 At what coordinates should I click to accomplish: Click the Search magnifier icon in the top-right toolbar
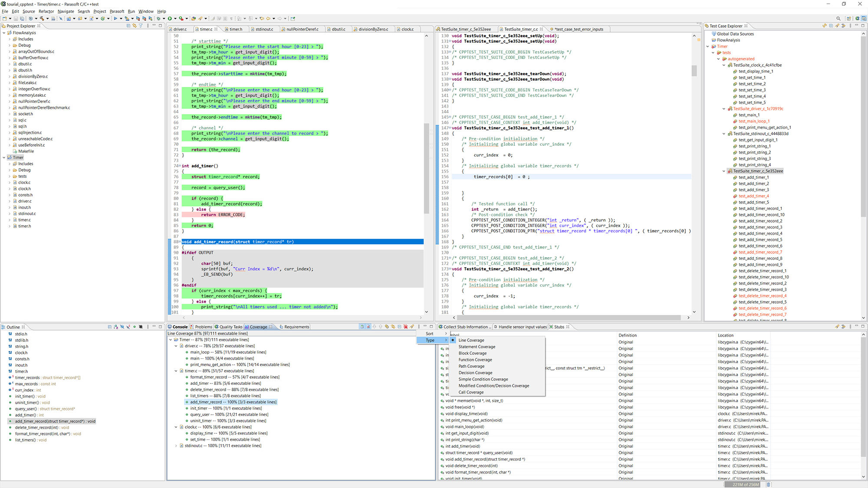838,19
